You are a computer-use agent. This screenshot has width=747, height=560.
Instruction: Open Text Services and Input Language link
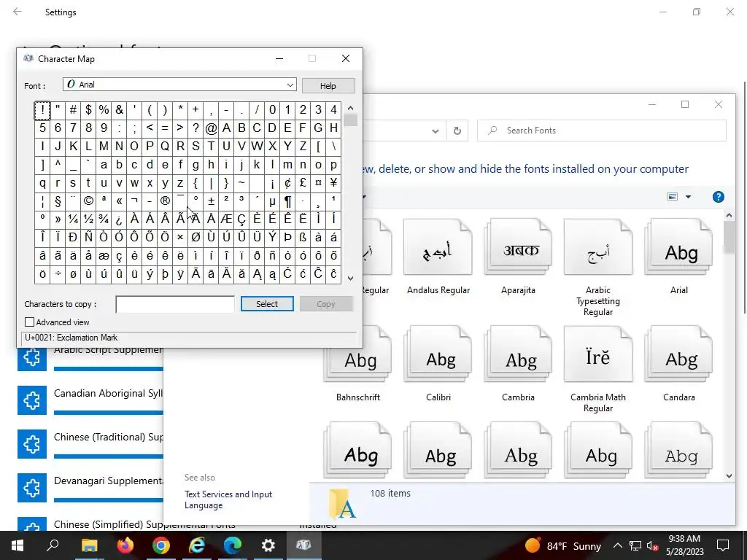click(x=228, y=499)
